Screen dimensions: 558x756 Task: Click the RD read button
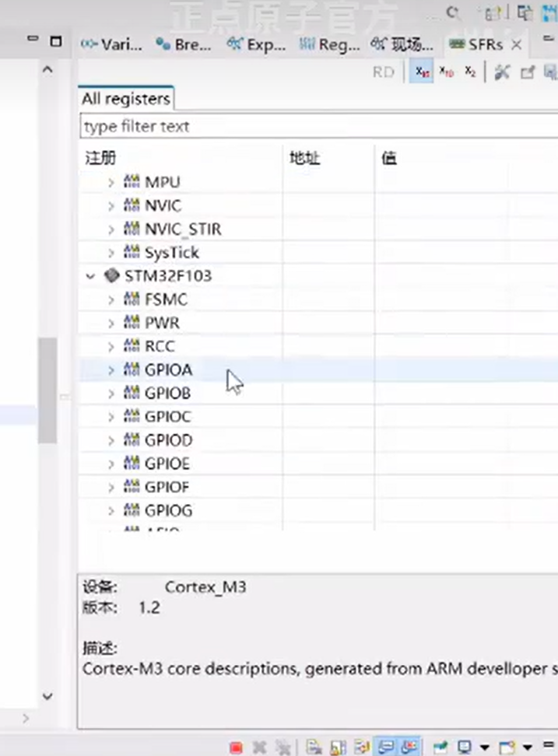click(x=384, y=72)
